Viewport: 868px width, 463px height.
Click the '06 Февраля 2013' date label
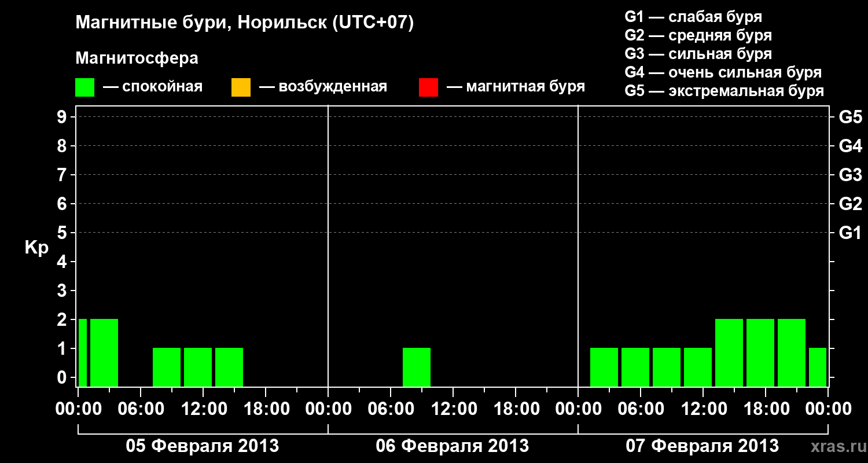click(x=453, y=446)
